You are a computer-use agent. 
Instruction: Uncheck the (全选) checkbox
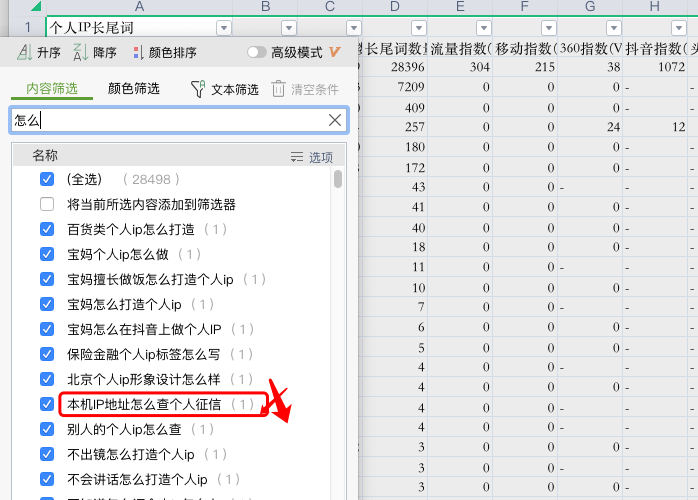tap(46, 179)
